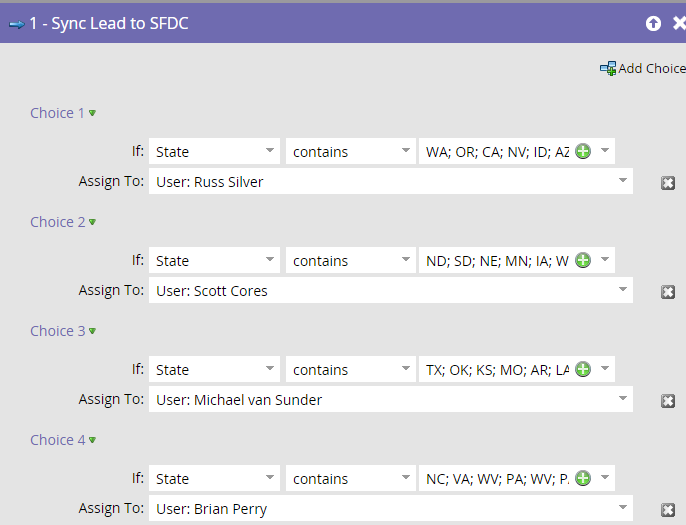Viewport: 686px width, 525px height.
Task: Expand values dropdown arrow for Choice 4
Action: click(605, 478)
